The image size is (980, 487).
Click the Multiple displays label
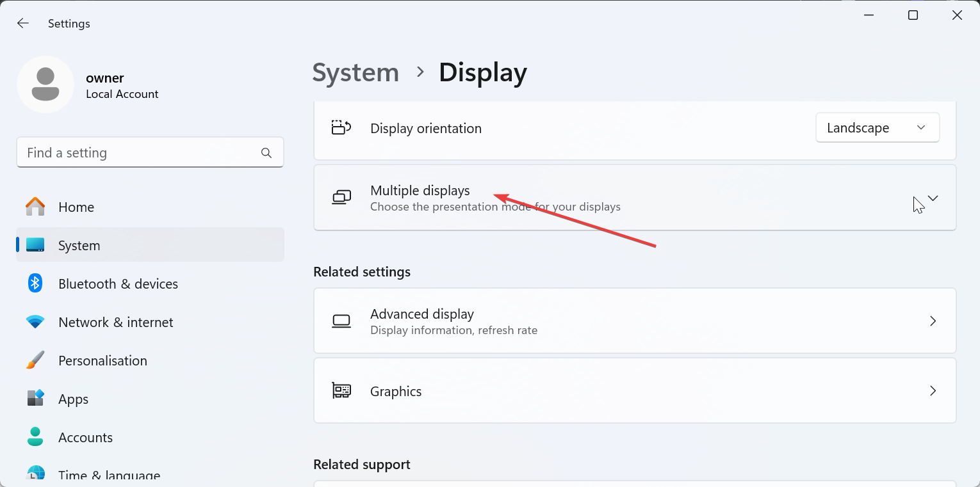pyautogui.click(x=420, y=191)
